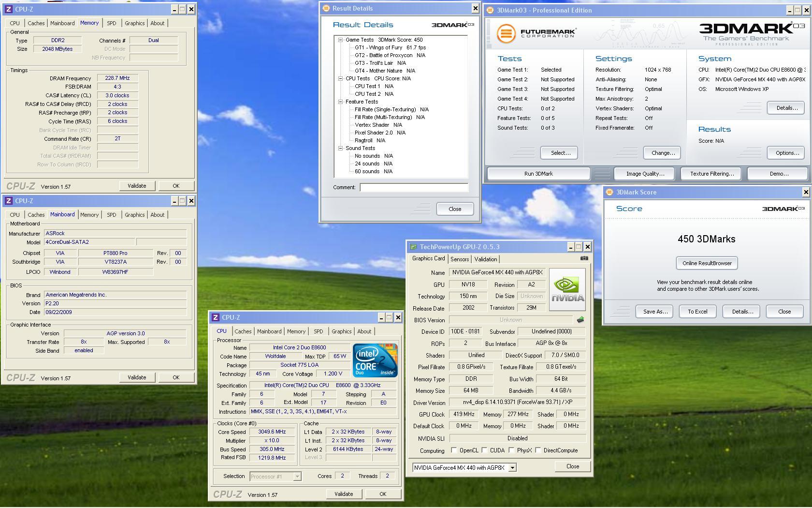Click CPU-Z Mainboard window title icon

9,201
